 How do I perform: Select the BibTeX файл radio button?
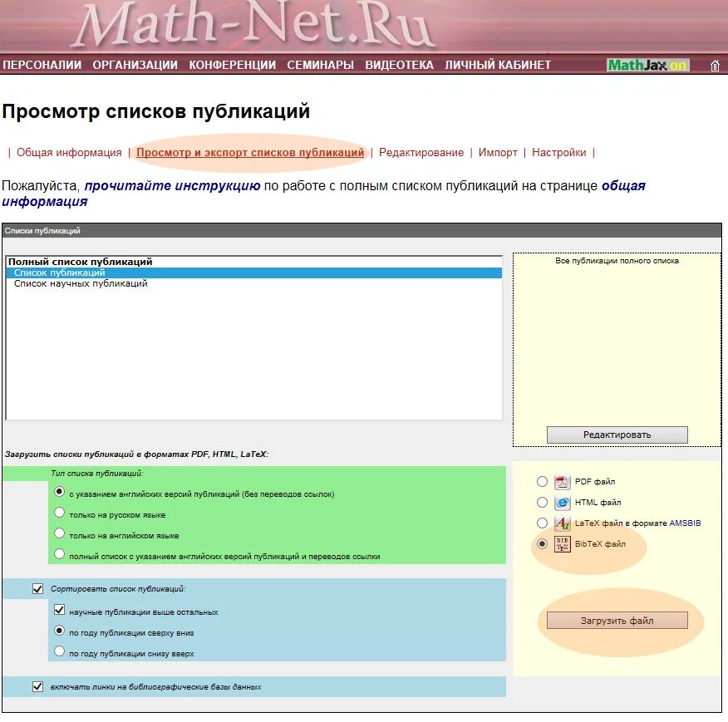point(542,543)
